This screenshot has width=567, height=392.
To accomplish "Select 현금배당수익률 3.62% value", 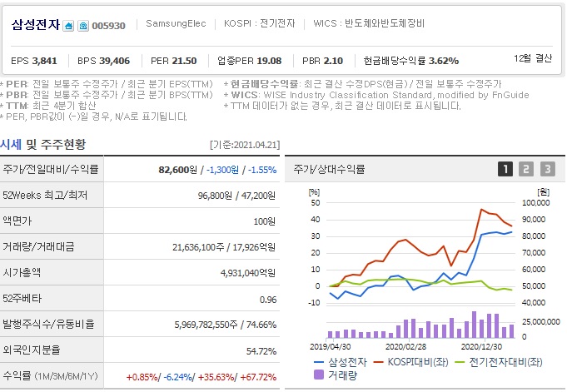I will click(444, 61).
